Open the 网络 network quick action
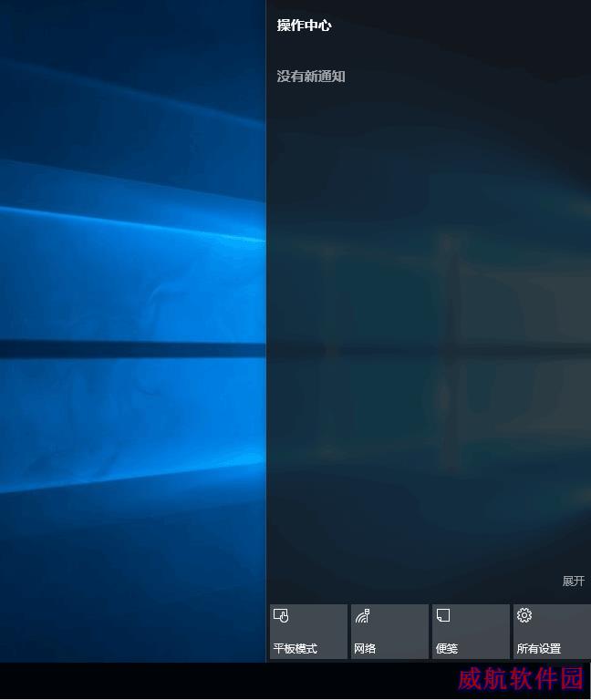The width and height of the screenshot is (591, 700). click(389, 632)
